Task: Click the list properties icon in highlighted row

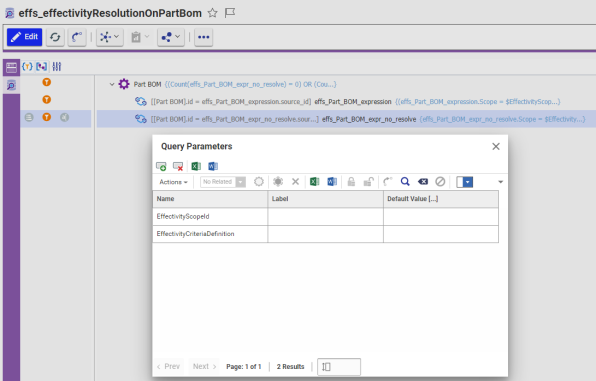Action: [x=29, y=117]
